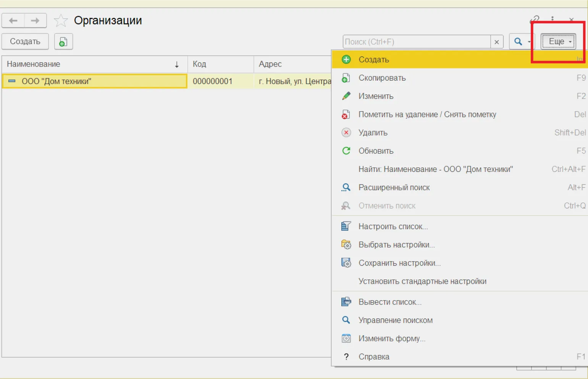Select Скопировать in the menu
Screen dimensions: 588x379
point(382,78)
